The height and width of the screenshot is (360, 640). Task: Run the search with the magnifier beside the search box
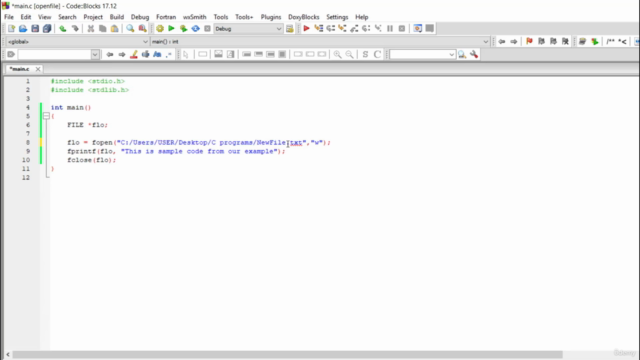(x=462, y=55)
